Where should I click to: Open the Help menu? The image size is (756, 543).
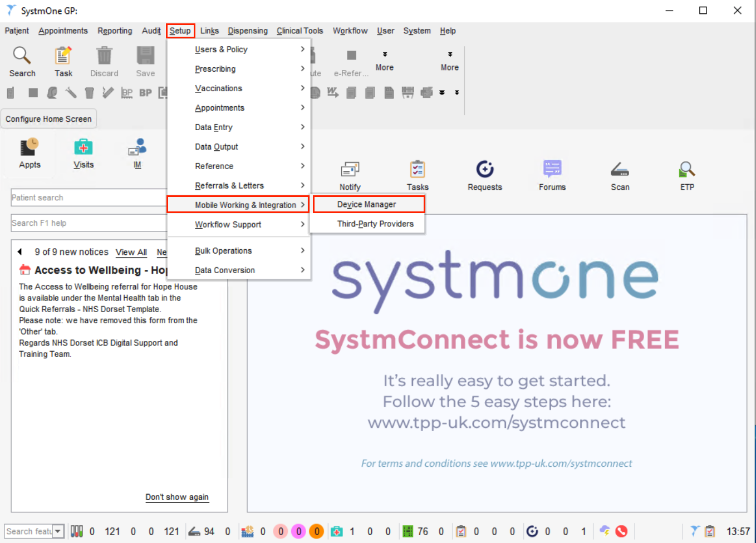(x=448, y=31)
